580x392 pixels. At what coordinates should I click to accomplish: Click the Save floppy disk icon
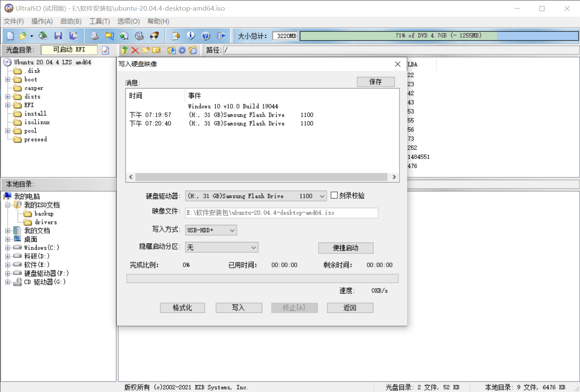coord(58,36)
